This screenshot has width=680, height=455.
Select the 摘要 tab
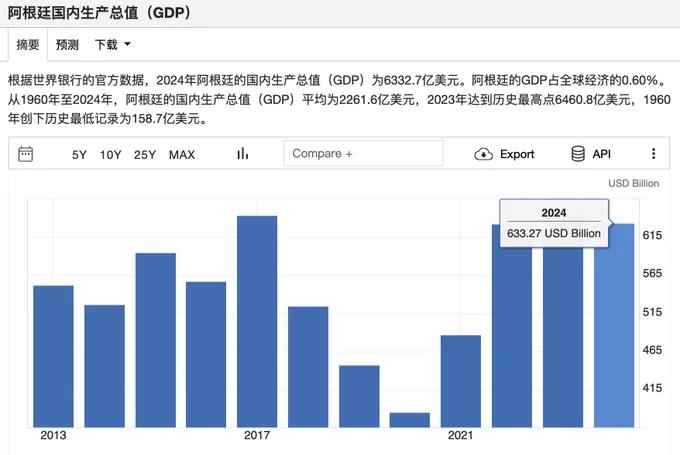coord(28,44)
